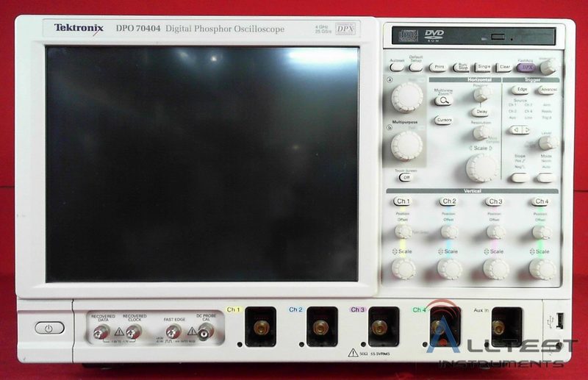Touch the Ch 3 vertical Scale knob
The width and height of the screenshot is (588, 380).
coord(495,268)
